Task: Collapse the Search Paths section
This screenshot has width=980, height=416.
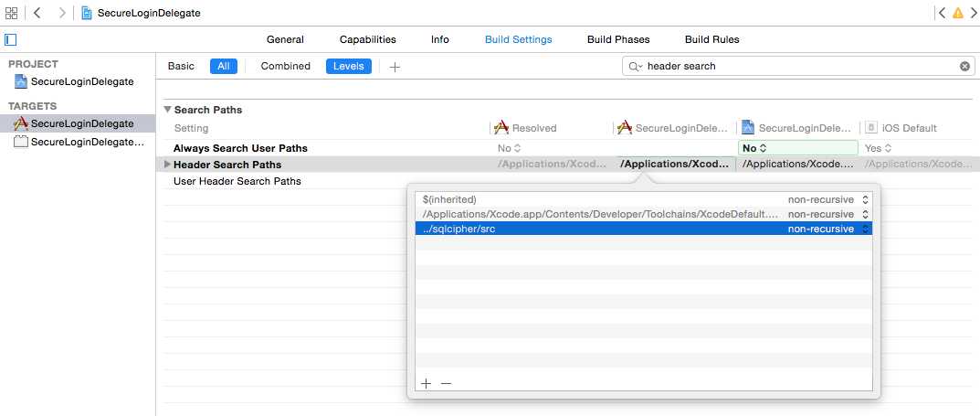Action: point(167,110)
